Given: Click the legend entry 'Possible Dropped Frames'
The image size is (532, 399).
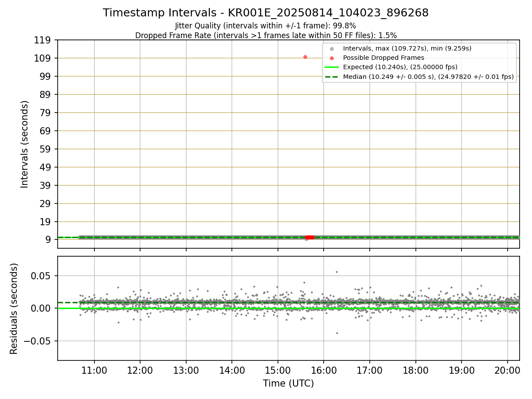Looking at the screenshot, I should click(x=383, y=58).
